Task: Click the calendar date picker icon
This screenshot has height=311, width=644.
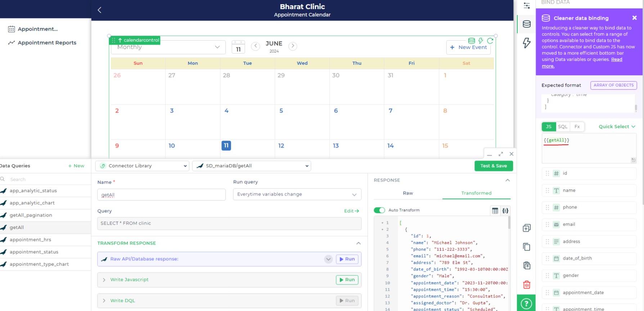Action: 238,47
